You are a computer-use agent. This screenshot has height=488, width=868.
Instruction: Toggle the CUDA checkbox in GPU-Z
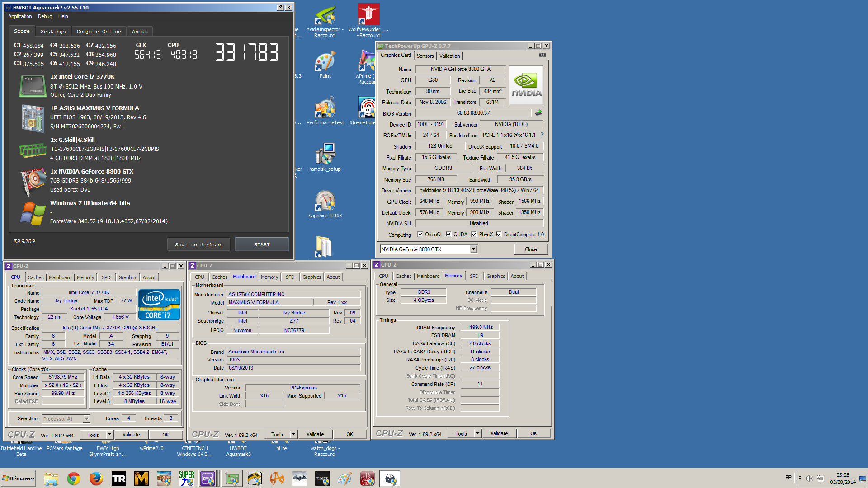tap(448, 235)
